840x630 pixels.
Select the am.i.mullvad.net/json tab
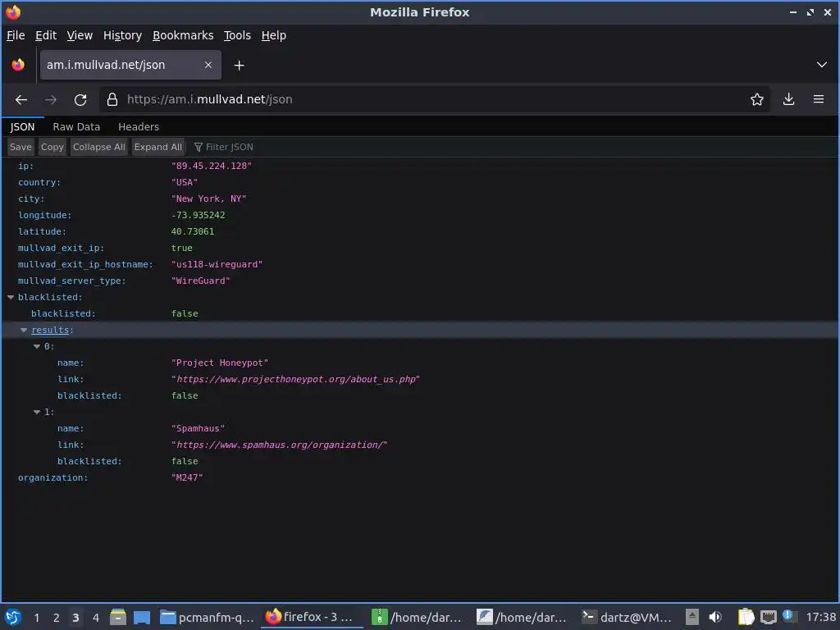coord(130,66)
